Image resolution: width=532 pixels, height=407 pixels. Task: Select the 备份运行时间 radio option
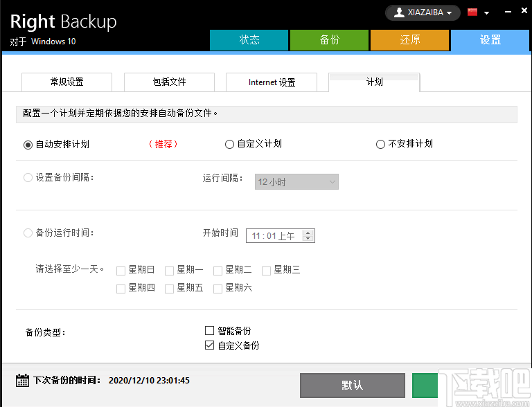[28, 233]
